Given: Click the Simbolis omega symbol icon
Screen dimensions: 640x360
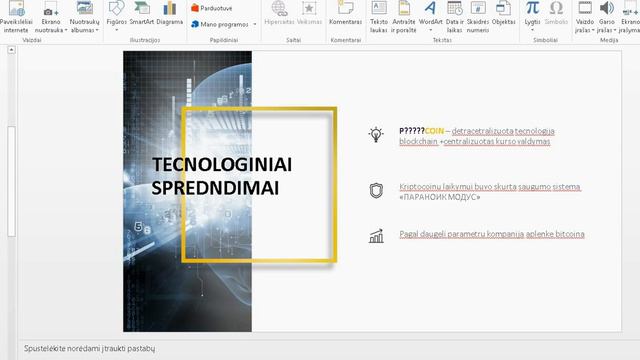Looking at the screenshot, I should (x=556, y=8).
